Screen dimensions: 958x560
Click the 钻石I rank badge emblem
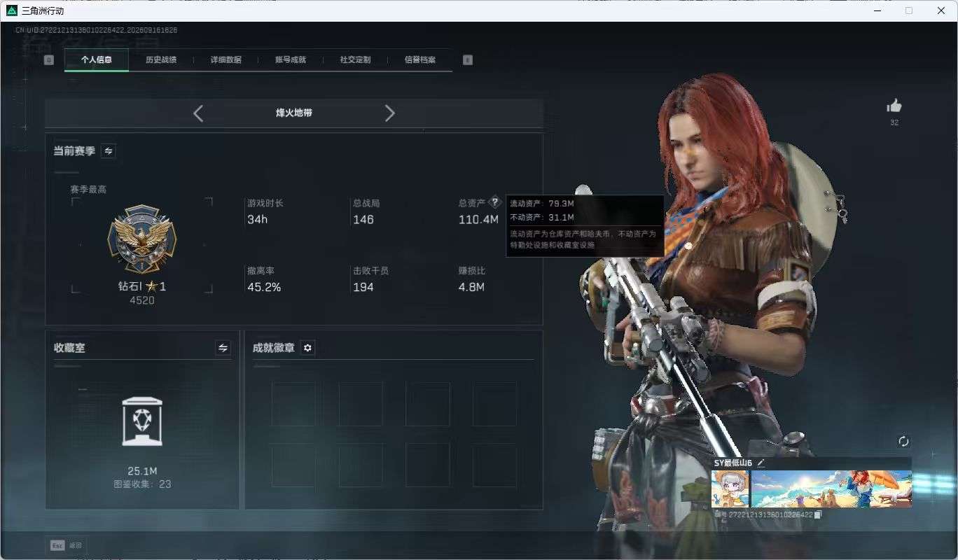pyautogui.click(x=142, y=239)
